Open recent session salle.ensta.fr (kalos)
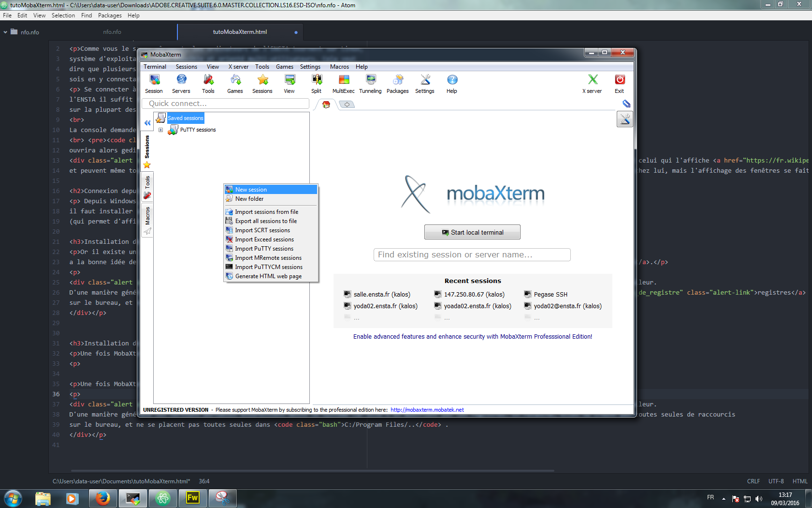Screen dimensions: 812x508 coord(377,294)
